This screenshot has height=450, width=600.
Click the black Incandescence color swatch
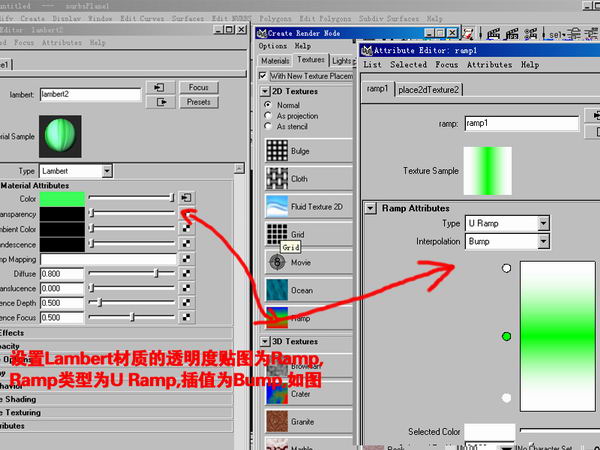pyautogui.click(x=62, y=244)
